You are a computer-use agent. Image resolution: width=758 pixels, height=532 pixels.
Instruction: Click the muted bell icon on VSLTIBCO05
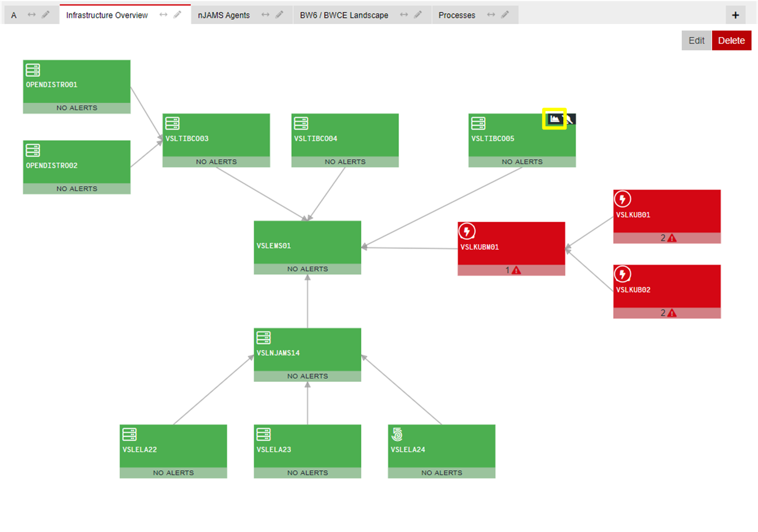[569, 119]
